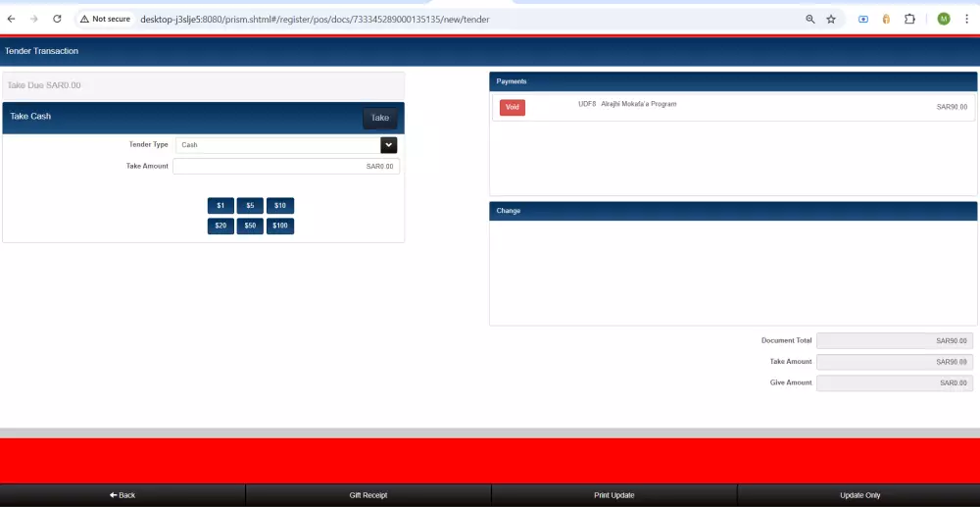Go back using browser back arrow
The width and height of the screenshot is (980, 507).
tap(11, 19)
